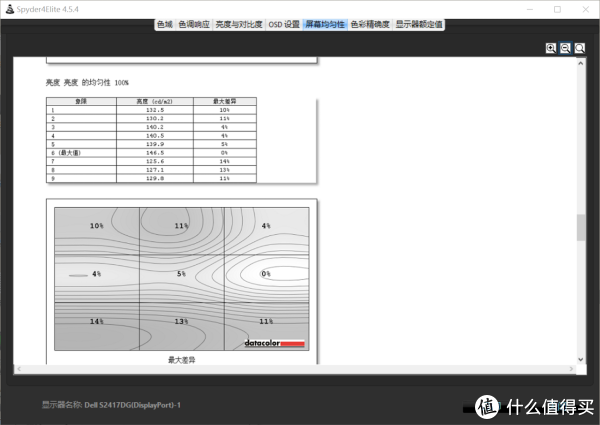Select the OSD 设置 tab
Image resolution: width=600 pixels, height=425 pixels.
coord(284,24)
